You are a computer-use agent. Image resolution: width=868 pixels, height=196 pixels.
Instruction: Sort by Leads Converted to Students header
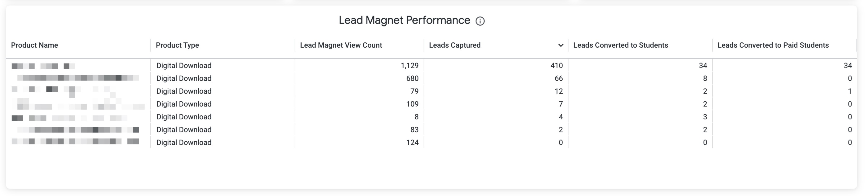tap(620, 45)
